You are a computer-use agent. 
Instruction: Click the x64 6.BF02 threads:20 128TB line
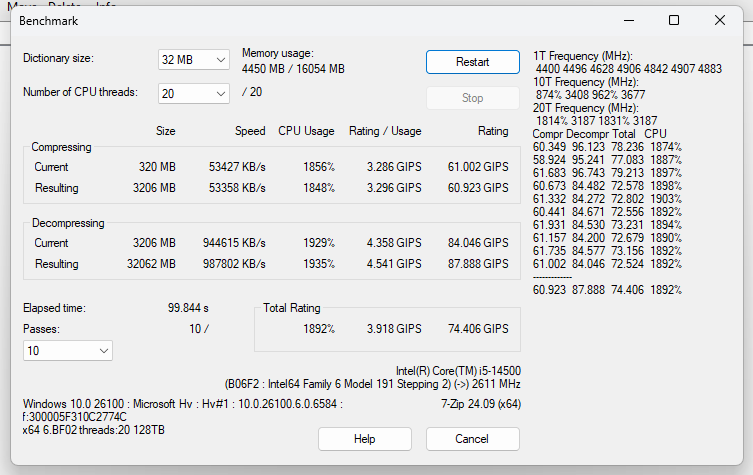94,430
